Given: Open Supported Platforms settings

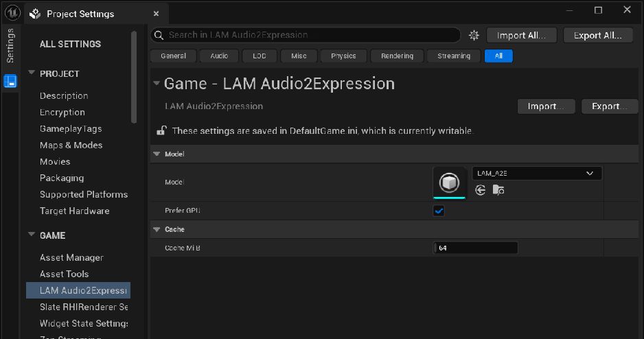Looking at the screenshot, I should [84, 194].
